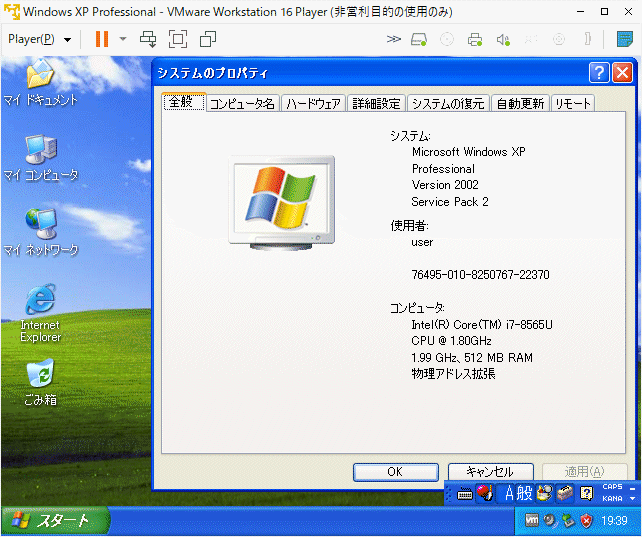Open the VMware message log note icon
The height and width of the screenshot is (537, 642).
click(x=625, y=39)
